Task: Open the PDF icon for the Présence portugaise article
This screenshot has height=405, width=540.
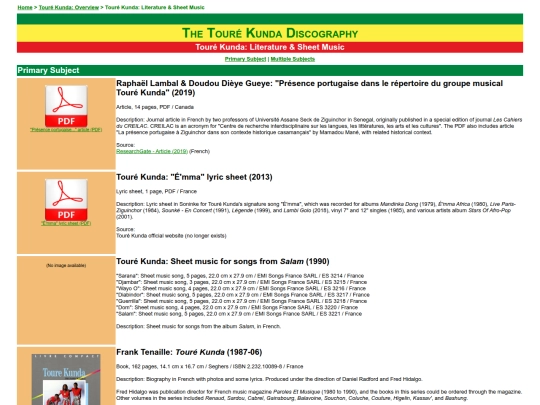Action: (x=66, y=106)
